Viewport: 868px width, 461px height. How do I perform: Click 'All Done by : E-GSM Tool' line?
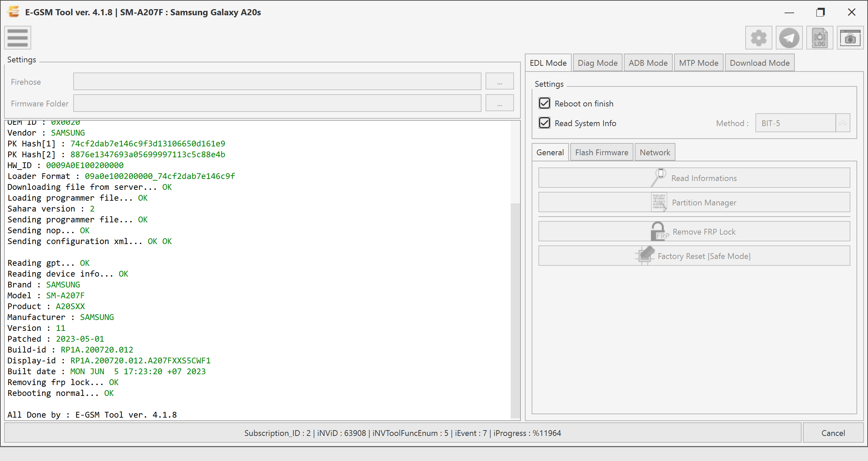coord(92,415)
